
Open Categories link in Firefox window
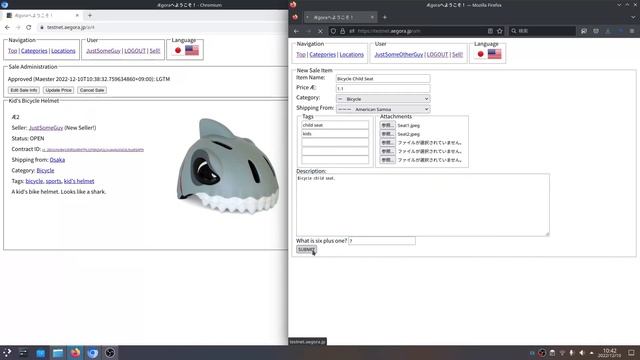point(322,55)
